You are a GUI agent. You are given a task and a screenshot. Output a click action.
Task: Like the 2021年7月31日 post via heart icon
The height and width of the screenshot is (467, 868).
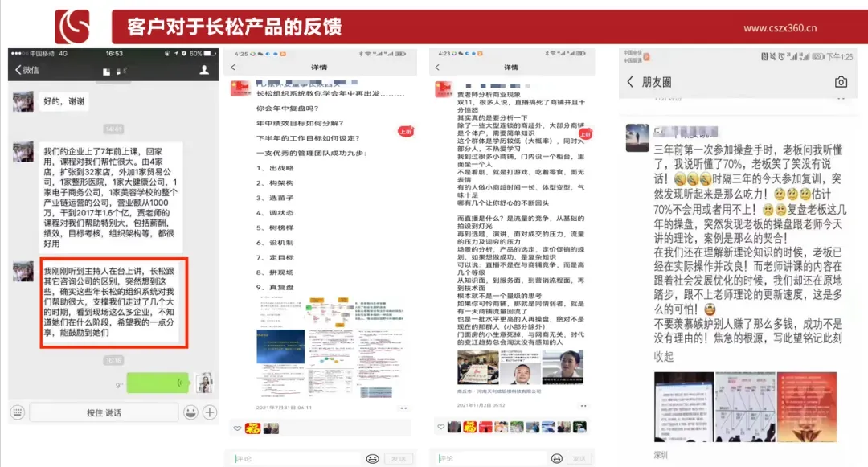(237, 428)
